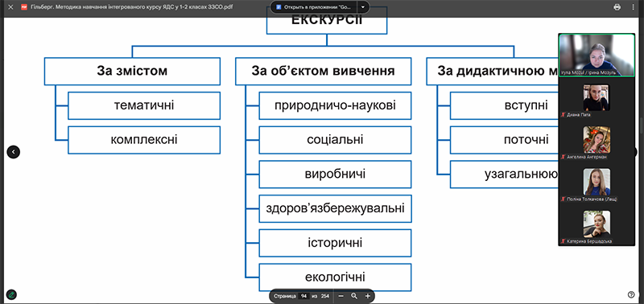
Task: Click Открыть в приложении button
Action: pos(314,7)
